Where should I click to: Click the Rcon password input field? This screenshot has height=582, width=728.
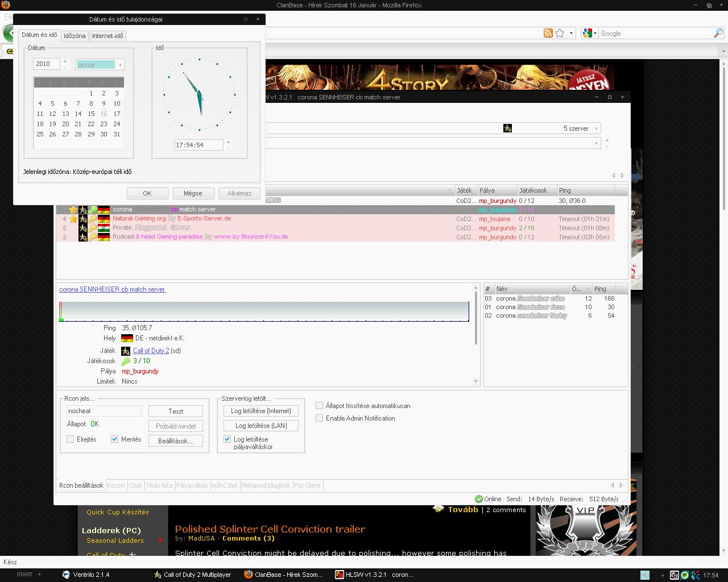[104, 411]
